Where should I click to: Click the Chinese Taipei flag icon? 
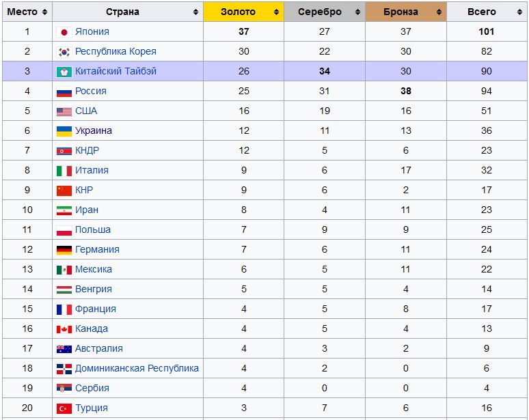[64, 72]
